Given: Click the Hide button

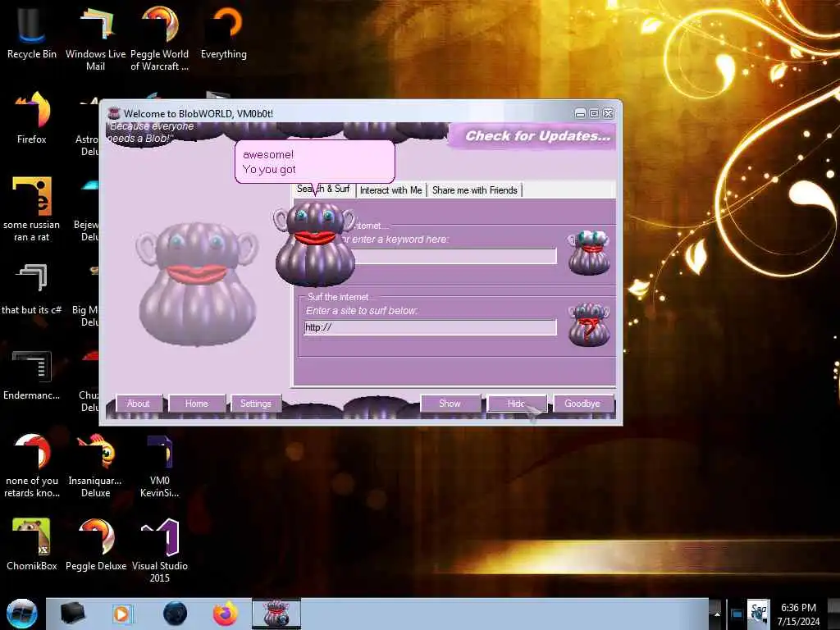Looking at the screenshot, I should tap(517, 404).
